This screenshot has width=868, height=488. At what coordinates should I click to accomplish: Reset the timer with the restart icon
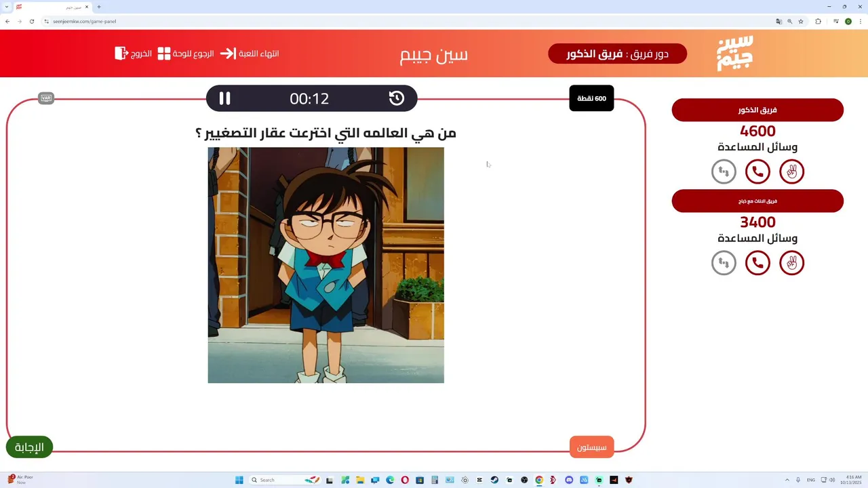click(397, 98)
